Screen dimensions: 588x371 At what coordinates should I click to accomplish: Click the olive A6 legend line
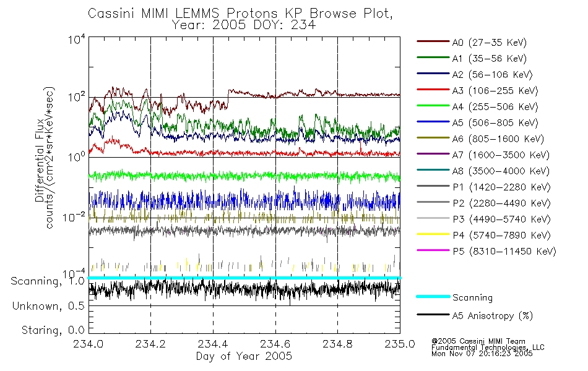tap(433, 138)
